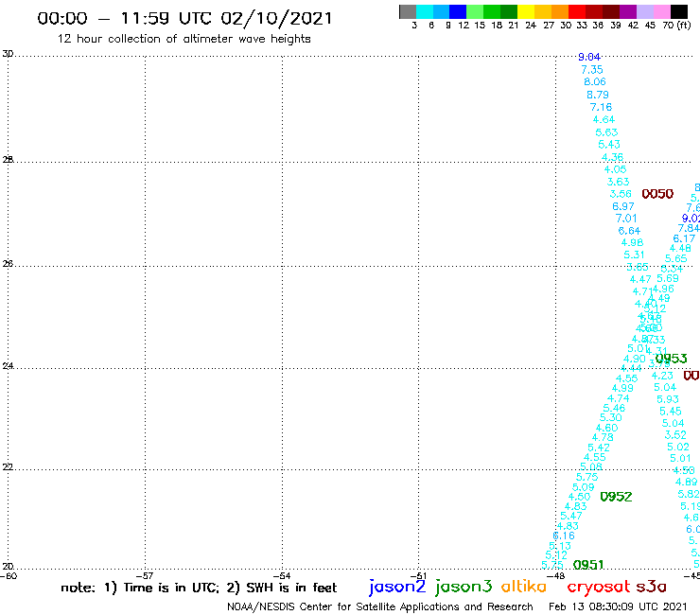Click the blue wave height value 9.04

click(589, 57)
